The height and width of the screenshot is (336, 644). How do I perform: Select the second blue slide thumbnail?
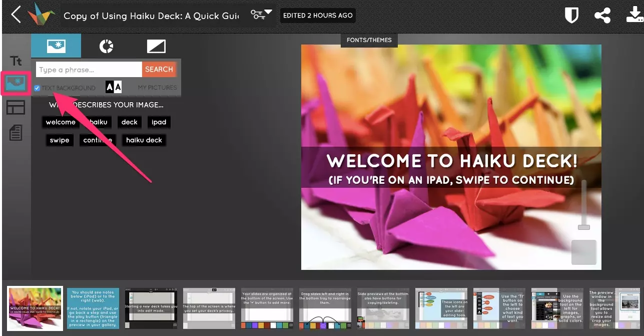[x=93, y=308]
